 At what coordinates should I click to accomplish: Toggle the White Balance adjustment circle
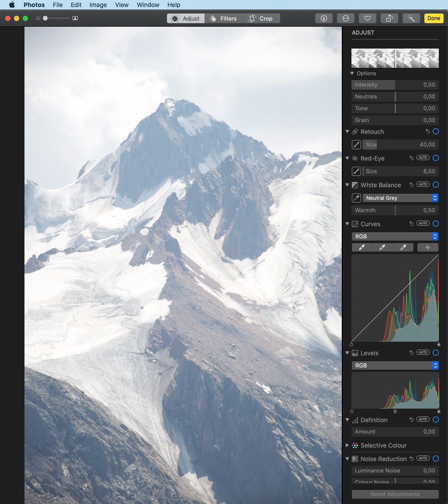coord(436,185)
